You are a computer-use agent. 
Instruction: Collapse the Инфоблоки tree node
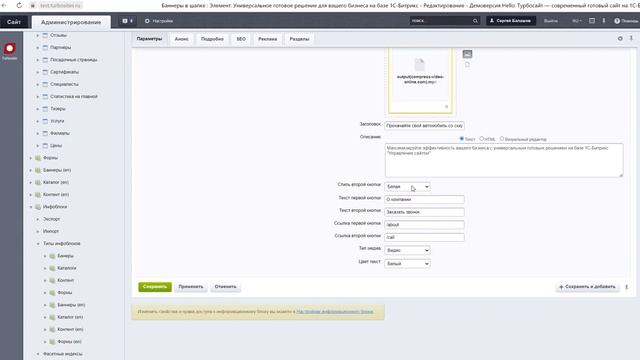coord(31,207)
